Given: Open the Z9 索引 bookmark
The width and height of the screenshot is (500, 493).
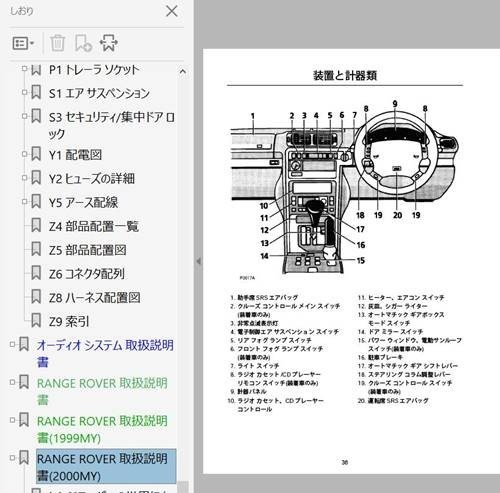Looking at the screenshot, I should [x=69, y=321].
